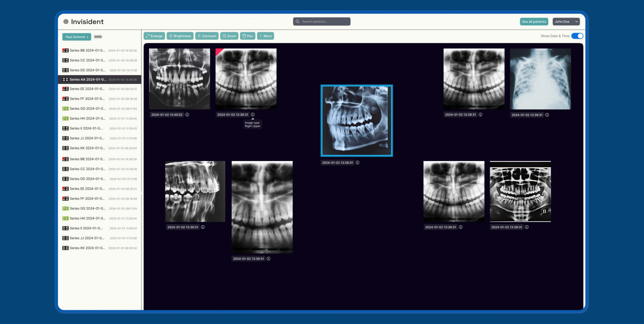Click the red flag on the X-ray corner

click(x=218, y=51)
